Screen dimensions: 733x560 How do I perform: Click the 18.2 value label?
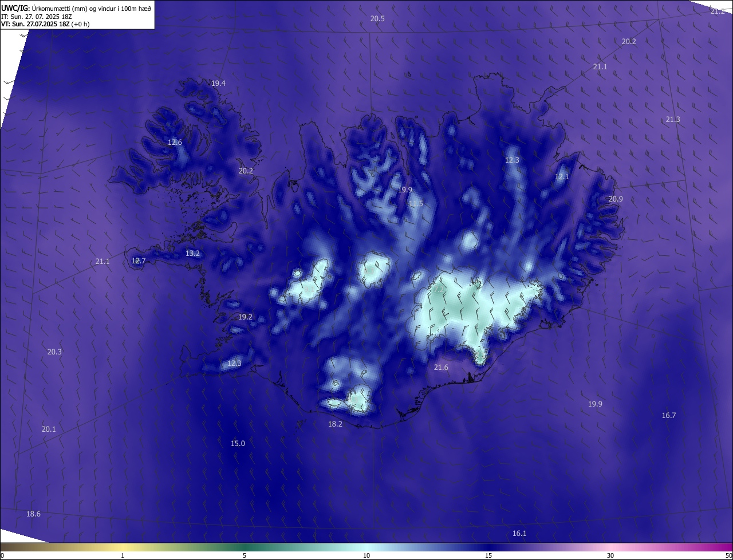coord(335,424)
